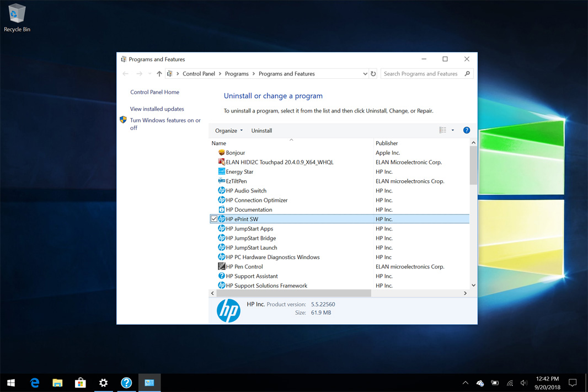Screen dimensions: 588x392
Task: Click the HP Pen Control program icon
Action: 221,267
